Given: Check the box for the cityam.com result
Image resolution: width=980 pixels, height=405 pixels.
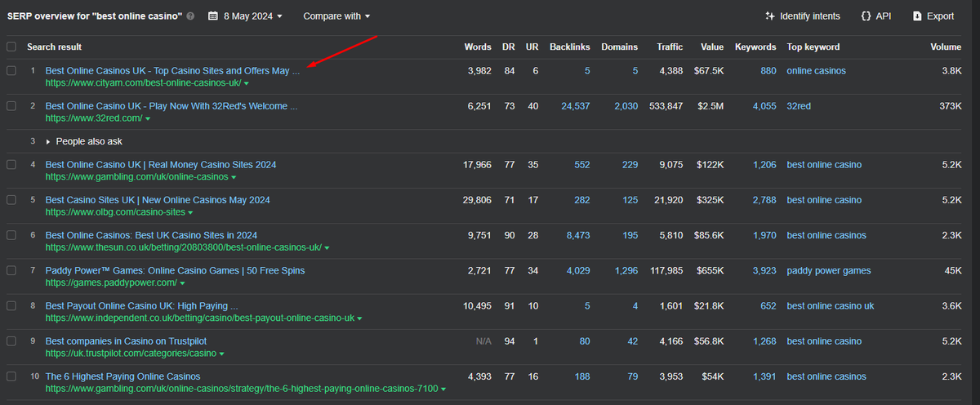Looking at the screenshot, I should [11, 71].
